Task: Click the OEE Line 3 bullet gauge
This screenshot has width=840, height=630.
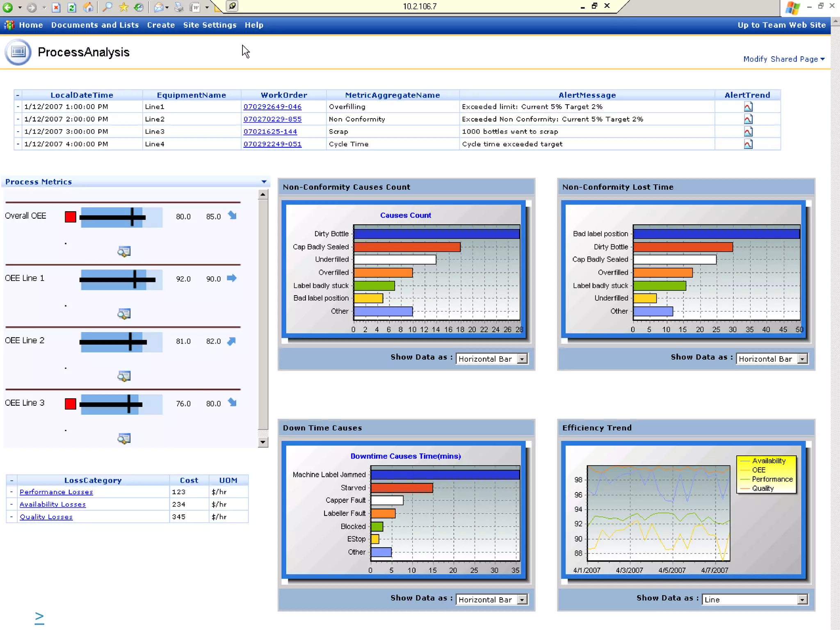Action: point(121,404)
